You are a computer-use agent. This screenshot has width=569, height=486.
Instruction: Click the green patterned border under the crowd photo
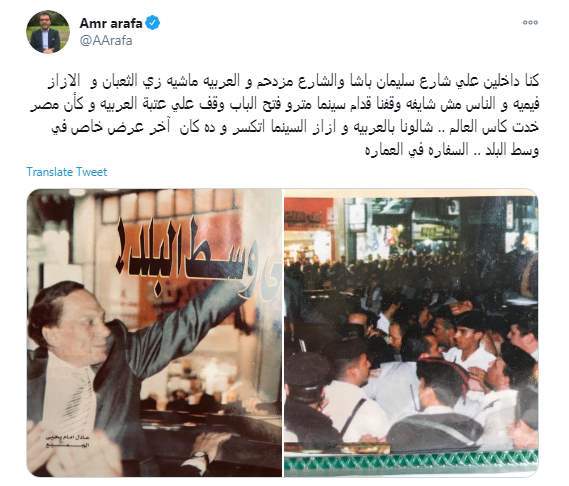click(x=411, y=463)
